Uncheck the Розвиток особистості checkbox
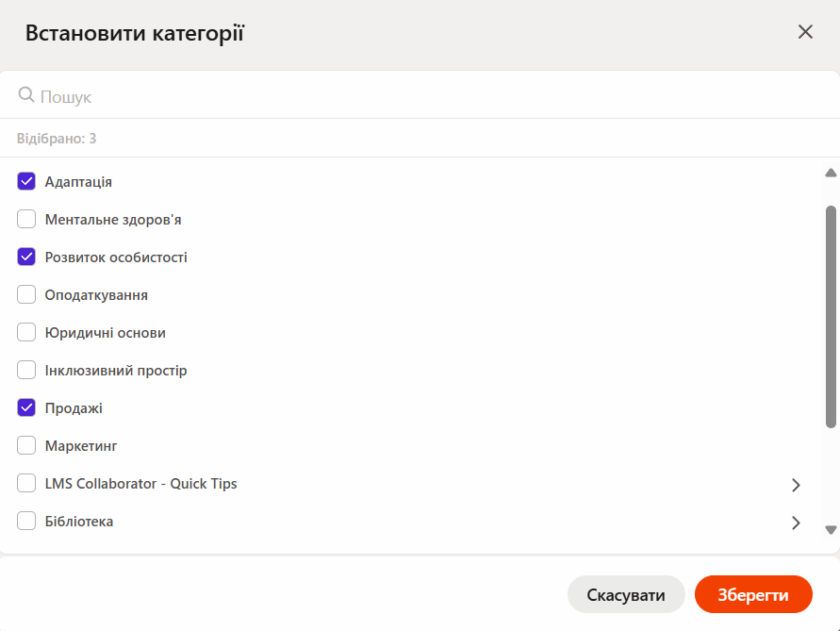The height and width of the screenshot is (631, 840). pyautogui.click(x=26, y=257)
